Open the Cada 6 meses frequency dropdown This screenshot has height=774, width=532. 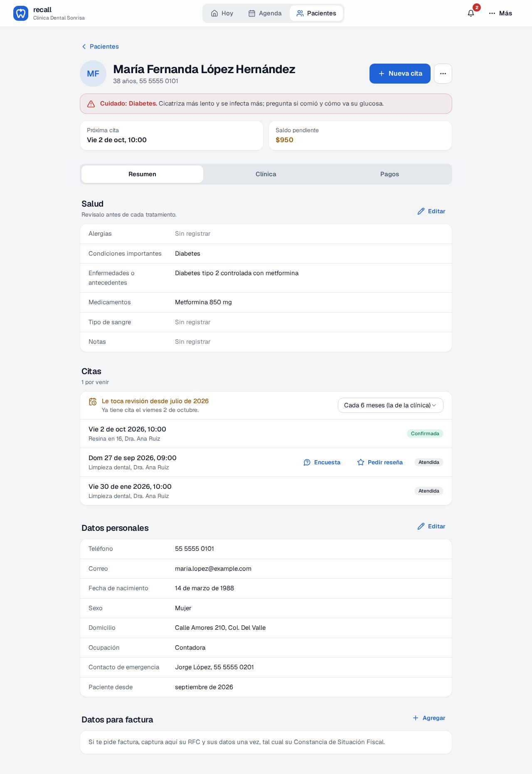click(x=391, y=405)
